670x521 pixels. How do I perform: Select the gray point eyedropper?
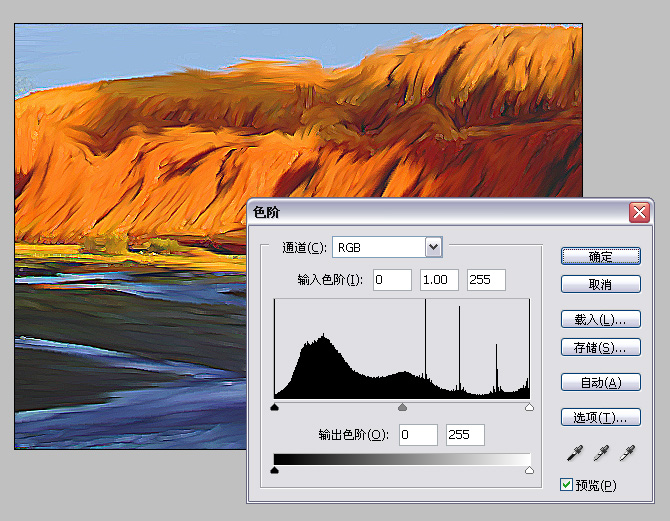pyautogui.click(x=601, y=453)
